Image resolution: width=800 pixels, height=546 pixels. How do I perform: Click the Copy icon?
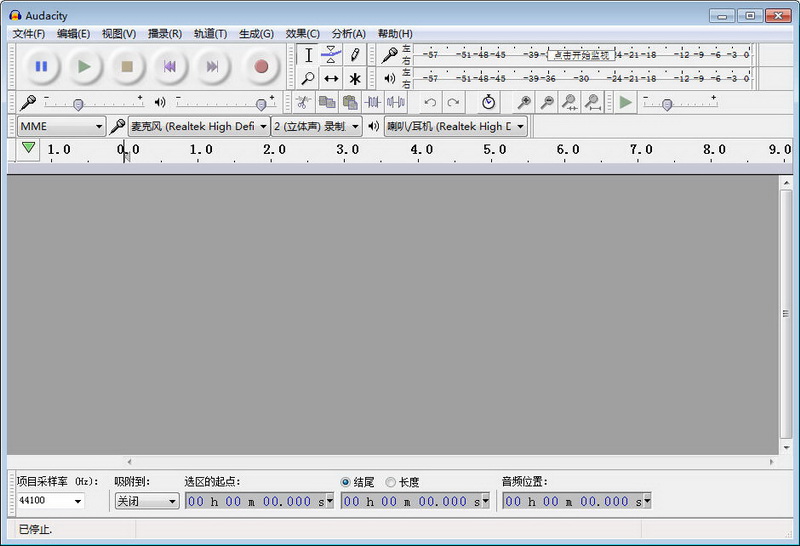point(327,103)
